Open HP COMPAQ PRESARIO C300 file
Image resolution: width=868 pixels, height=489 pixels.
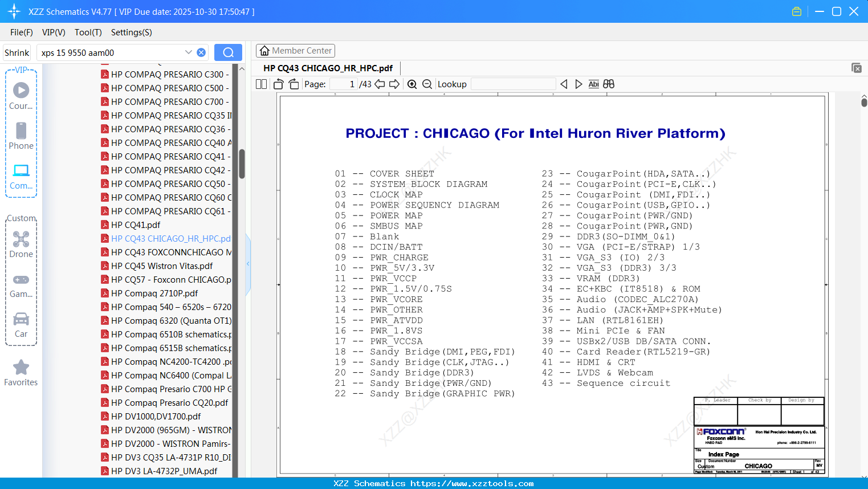(165, 74)
